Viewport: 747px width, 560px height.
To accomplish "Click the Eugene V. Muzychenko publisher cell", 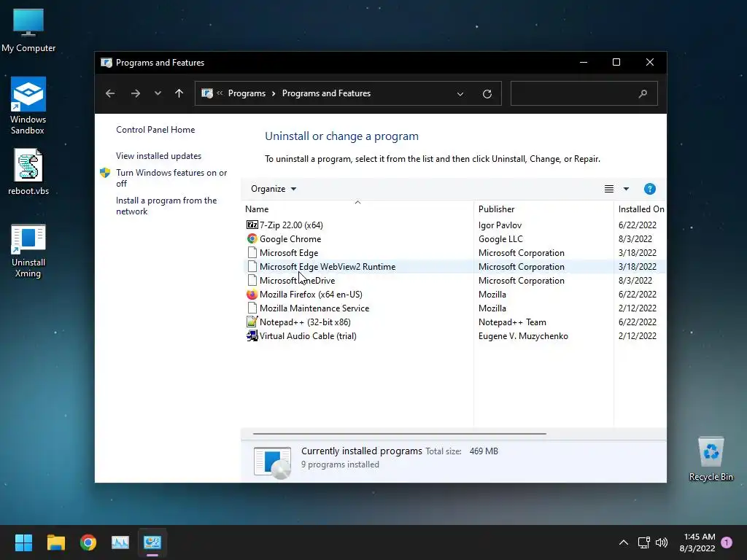I will coord(523,335).
